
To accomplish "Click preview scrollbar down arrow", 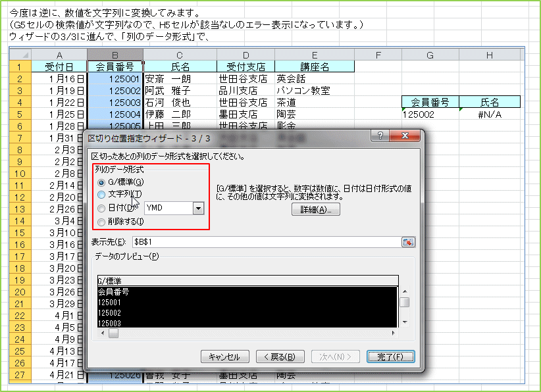I will (x=405, y=322).
